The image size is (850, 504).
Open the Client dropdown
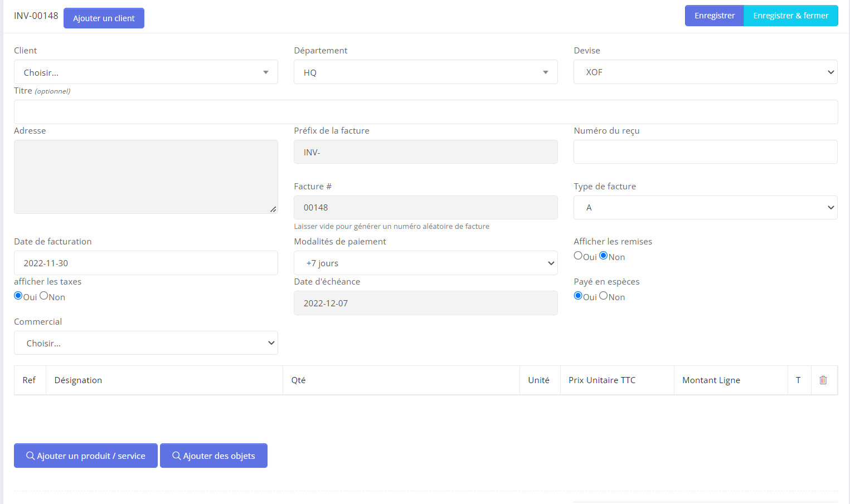click(145, 72)
